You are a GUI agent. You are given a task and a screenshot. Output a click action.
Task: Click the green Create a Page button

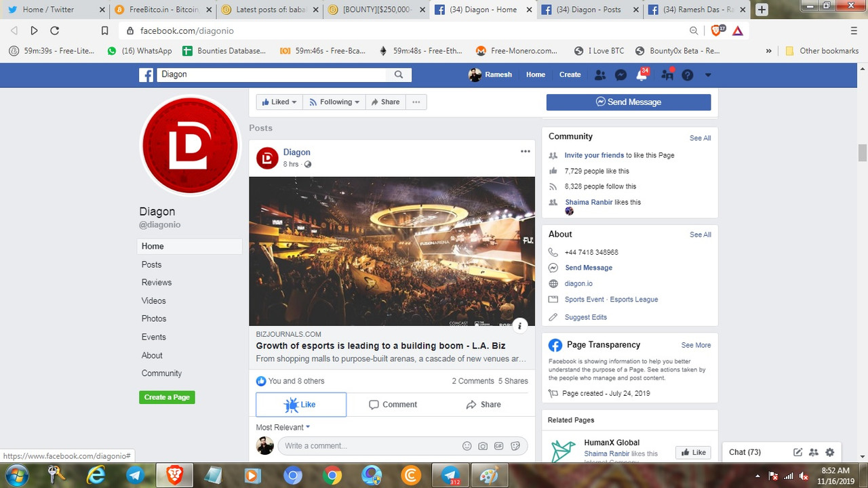coord(167,397)
